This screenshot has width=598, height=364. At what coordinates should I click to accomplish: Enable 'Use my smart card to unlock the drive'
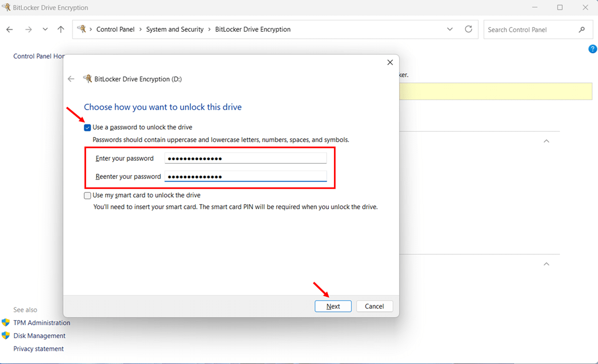pyautogui.click(x=88, y=196)
